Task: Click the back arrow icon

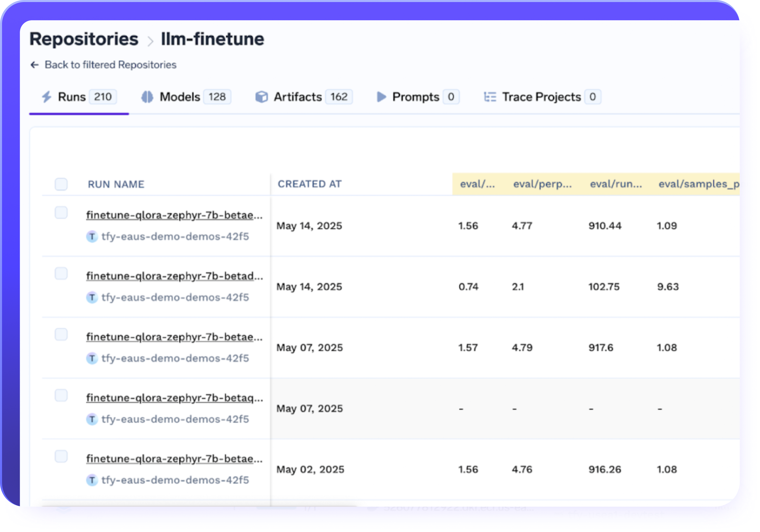Action: pos(35,65)
